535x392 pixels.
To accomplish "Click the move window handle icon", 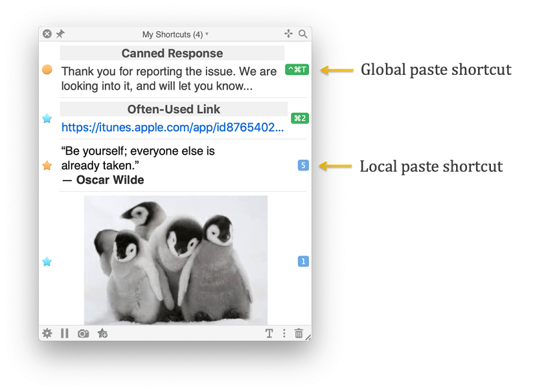I will 288,33.
